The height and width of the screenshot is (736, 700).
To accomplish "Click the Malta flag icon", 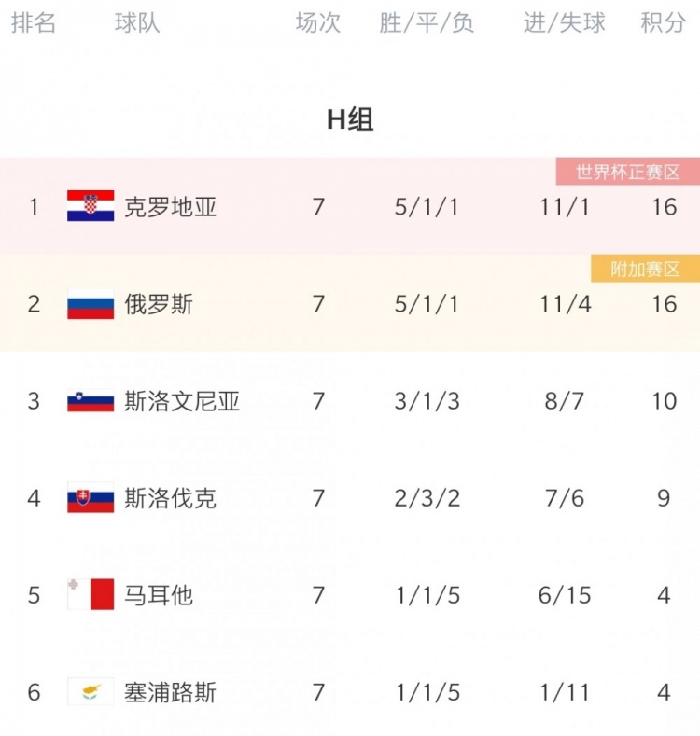I will (x=91, y=594).
